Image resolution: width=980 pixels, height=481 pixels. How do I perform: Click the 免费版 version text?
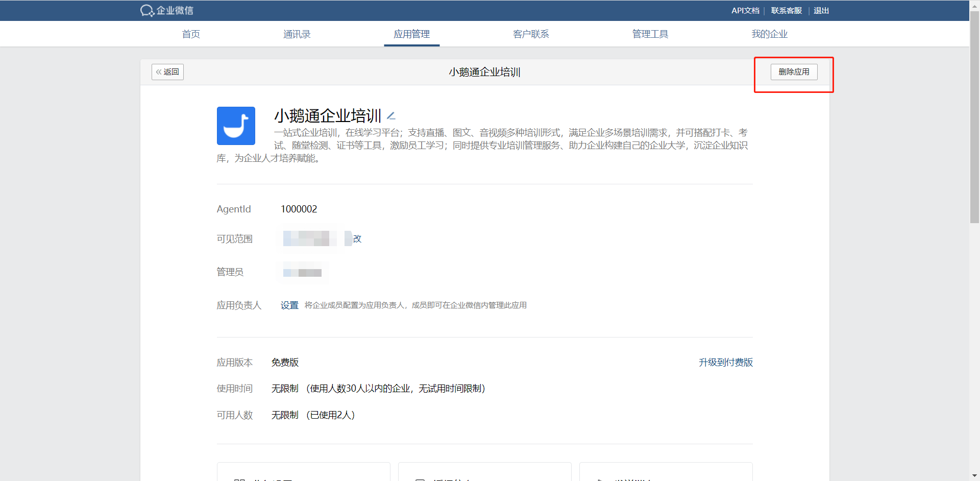[x=285, y=363]
